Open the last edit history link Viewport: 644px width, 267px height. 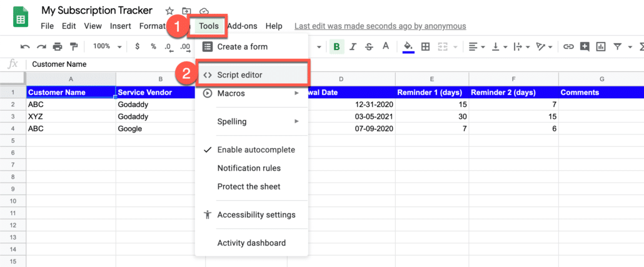(x=380, y=26)
